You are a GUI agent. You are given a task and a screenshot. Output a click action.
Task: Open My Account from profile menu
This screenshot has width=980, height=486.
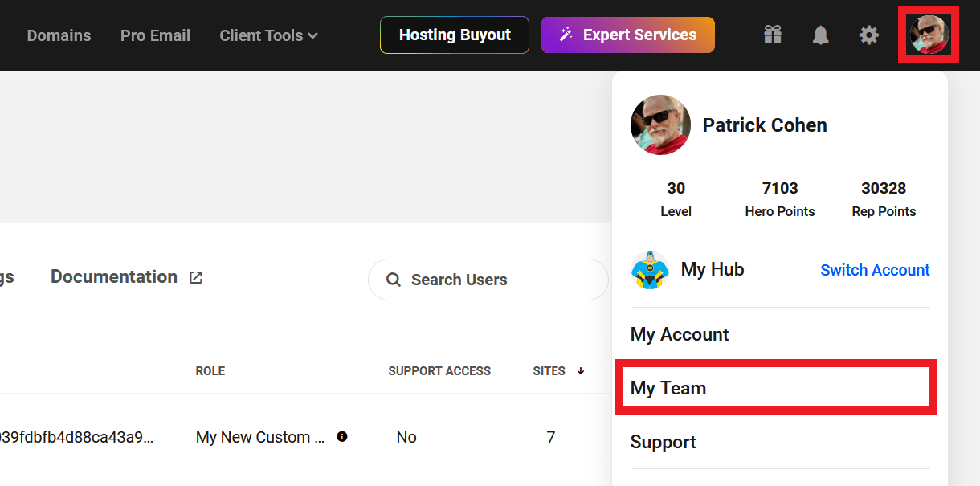pyautogui.click(x=680, y=334)
